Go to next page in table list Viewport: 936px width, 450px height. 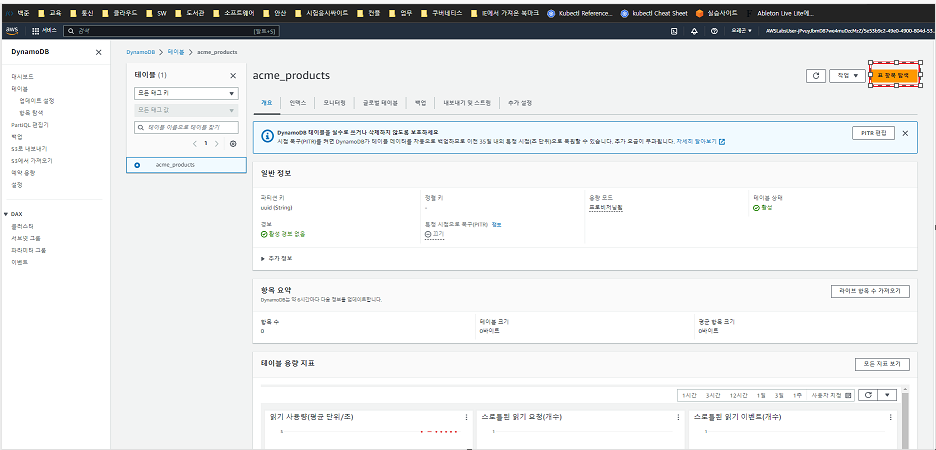[x=216, y=144]
